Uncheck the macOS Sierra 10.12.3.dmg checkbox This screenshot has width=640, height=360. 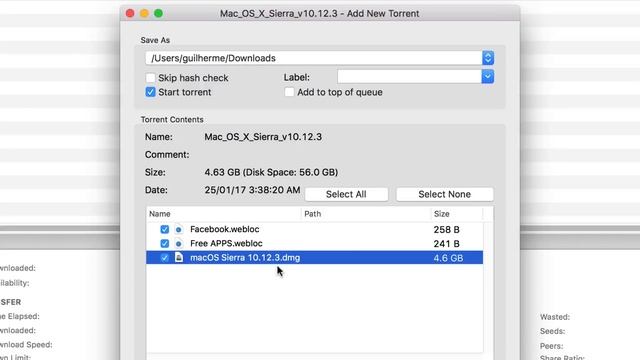click(x=164, y=258)
